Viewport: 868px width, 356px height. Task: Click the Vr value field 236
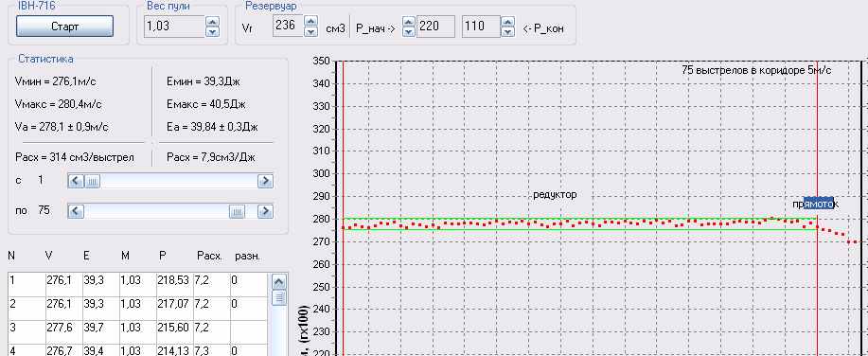click(289, 27)
